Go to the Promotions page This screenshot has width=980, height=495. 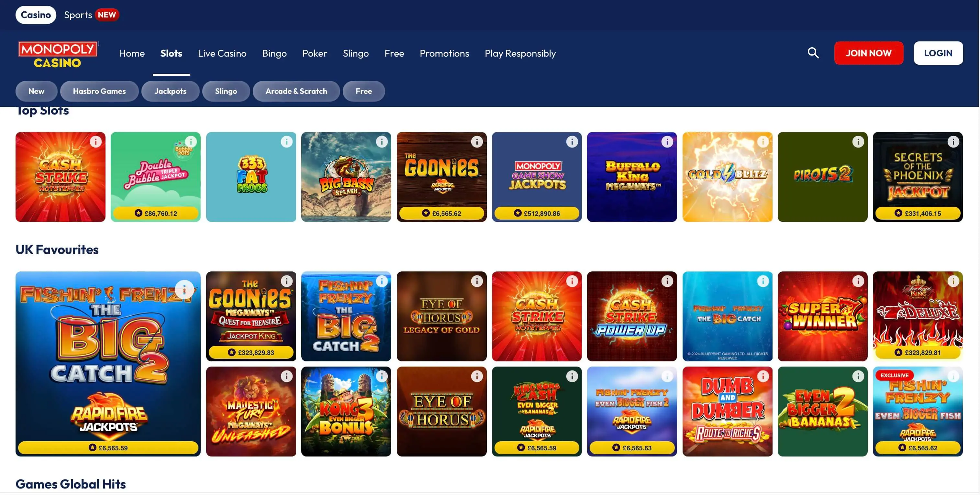point(444,53)
